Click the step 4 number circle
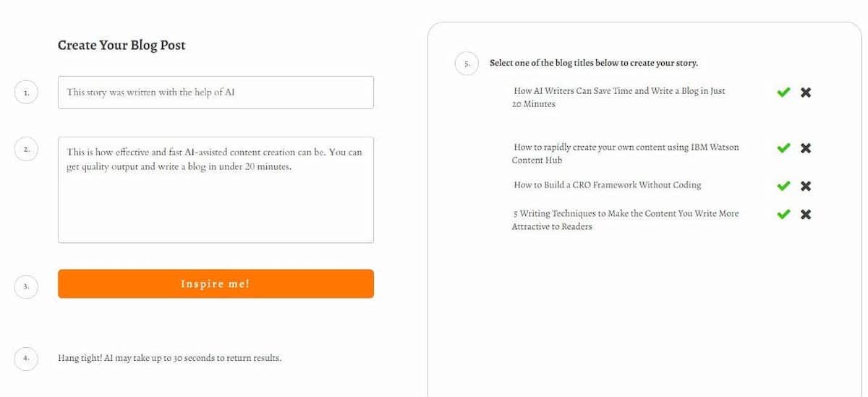 tap(26, 358)
